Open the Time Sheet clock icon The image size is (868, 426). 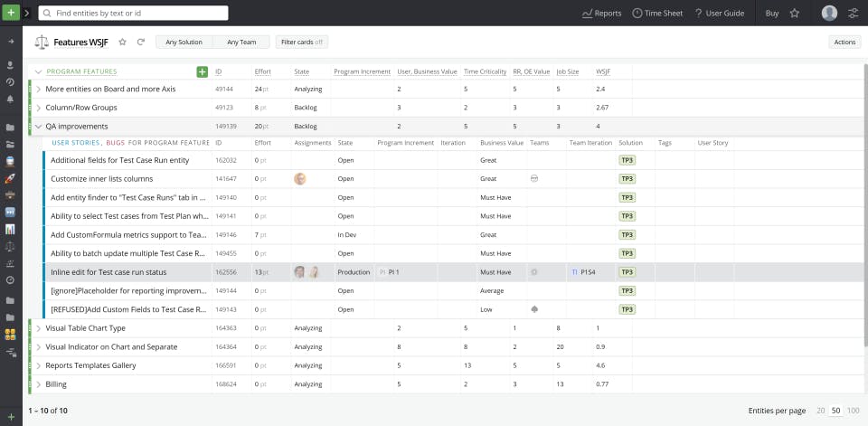pyautogui.click(x=637, y=14)
